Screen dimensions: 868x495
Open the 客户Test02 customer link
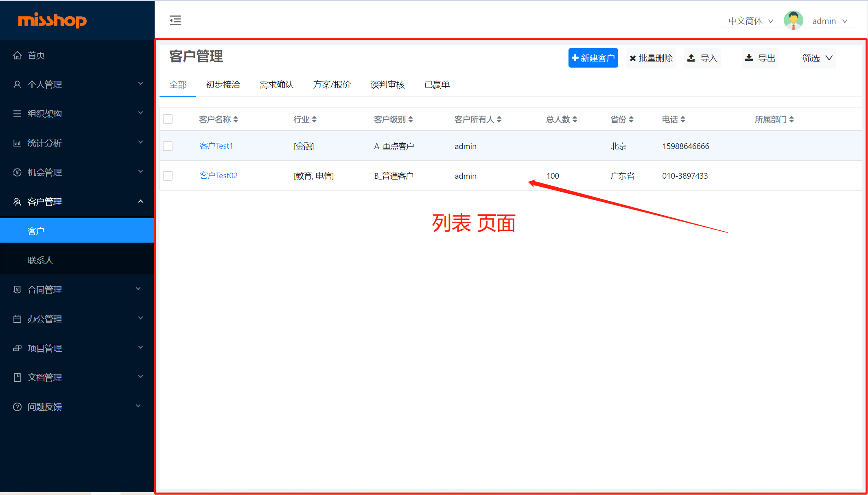(219, 175)
